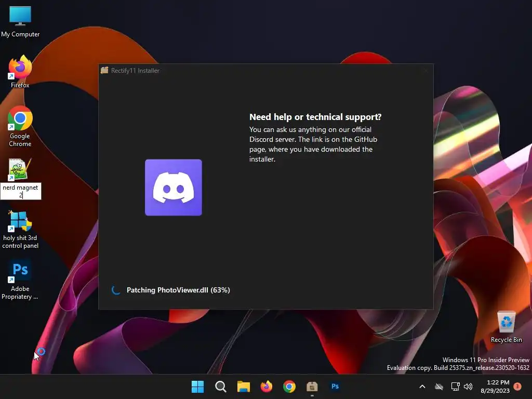
Task: Click the nerd magnet 2 rename field
Action: 21,191
